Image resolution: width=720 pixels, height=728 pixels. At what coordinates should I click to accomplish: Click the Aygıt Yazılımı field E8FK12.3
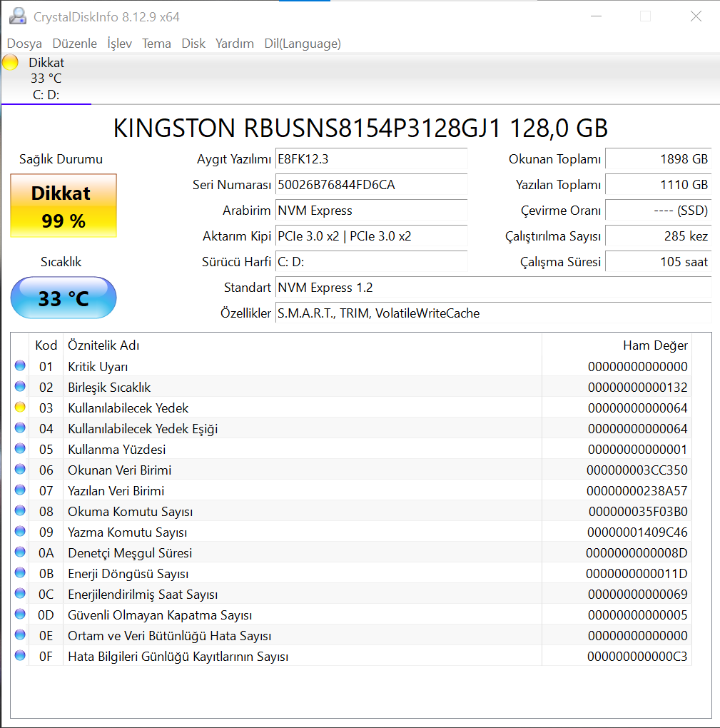tap(371, 159)
